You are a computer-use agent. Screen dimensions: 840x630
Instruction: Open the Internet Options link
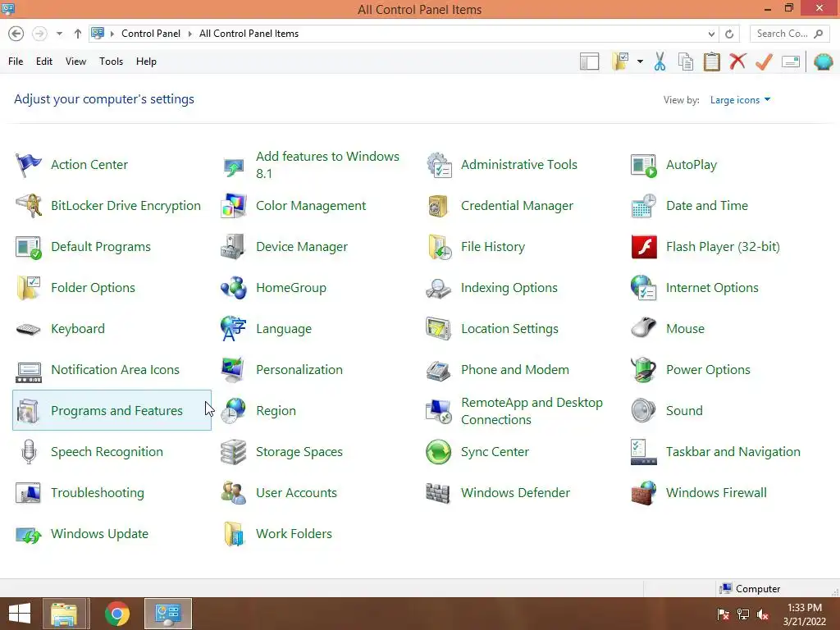pos(712,288)
